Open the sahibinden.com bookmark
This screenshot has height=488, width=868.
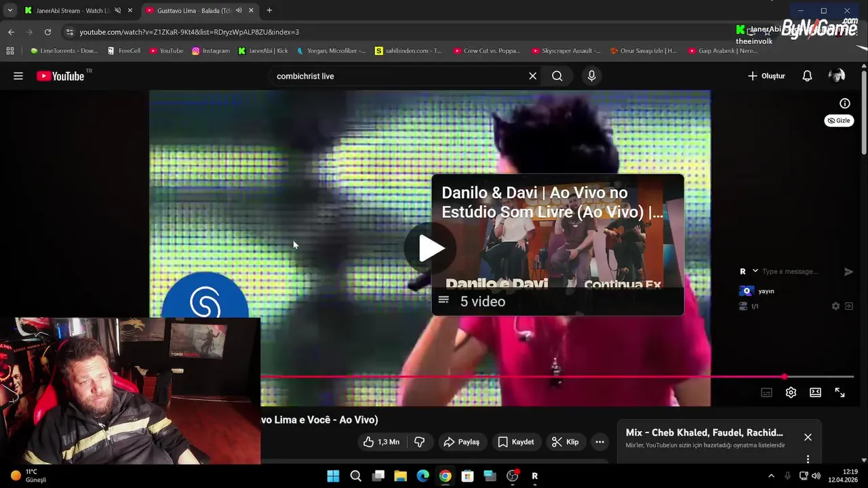tap(408, 51)
